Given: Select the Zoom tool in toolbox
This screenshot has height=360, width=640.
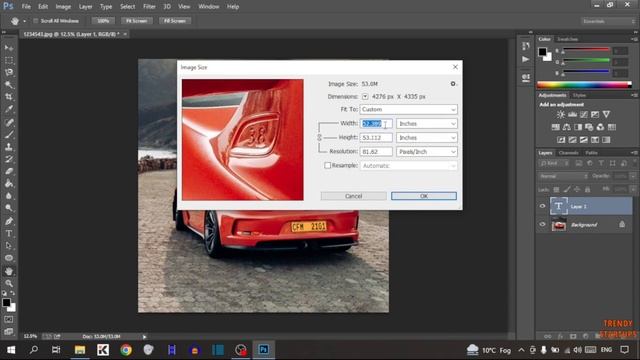Looking at the screenshot, I should [9, 283].
